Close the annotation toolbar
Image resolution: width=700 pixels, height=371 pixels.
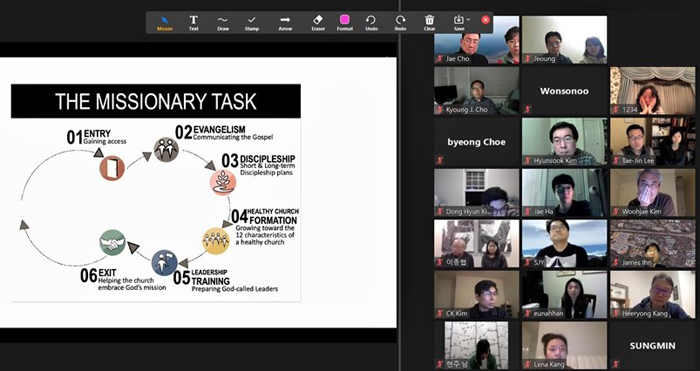tap(486, 20)
